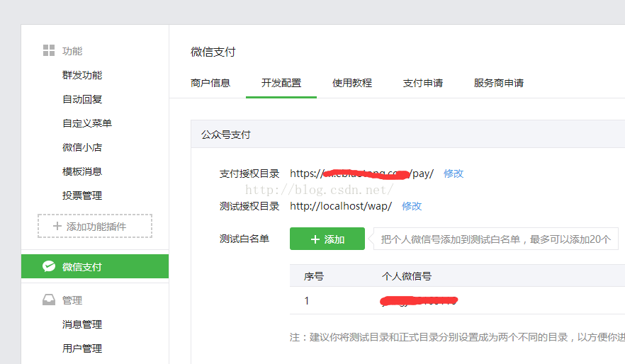Open 模板消息 in the sidebar

[x=82, y=171]
